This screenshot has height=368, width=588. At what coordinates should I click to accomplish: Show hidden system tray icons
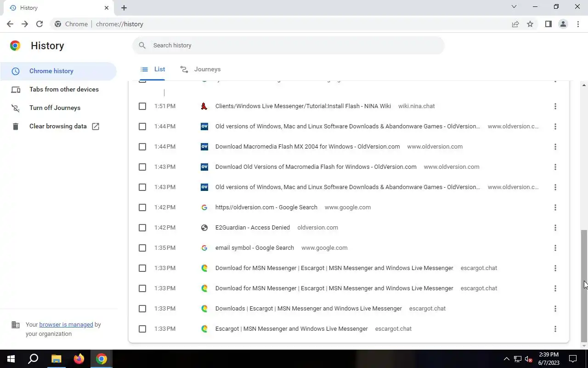tap(507, 359)
